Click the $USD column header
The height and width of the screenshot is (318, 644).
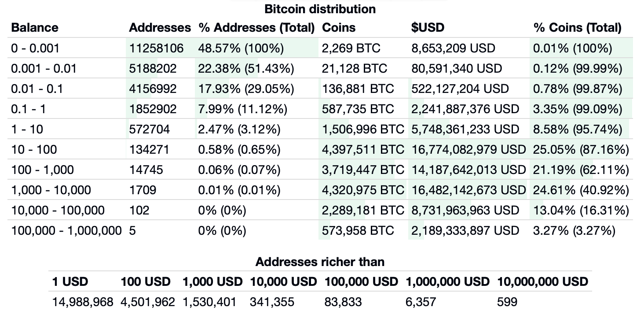tap(428, 28)
